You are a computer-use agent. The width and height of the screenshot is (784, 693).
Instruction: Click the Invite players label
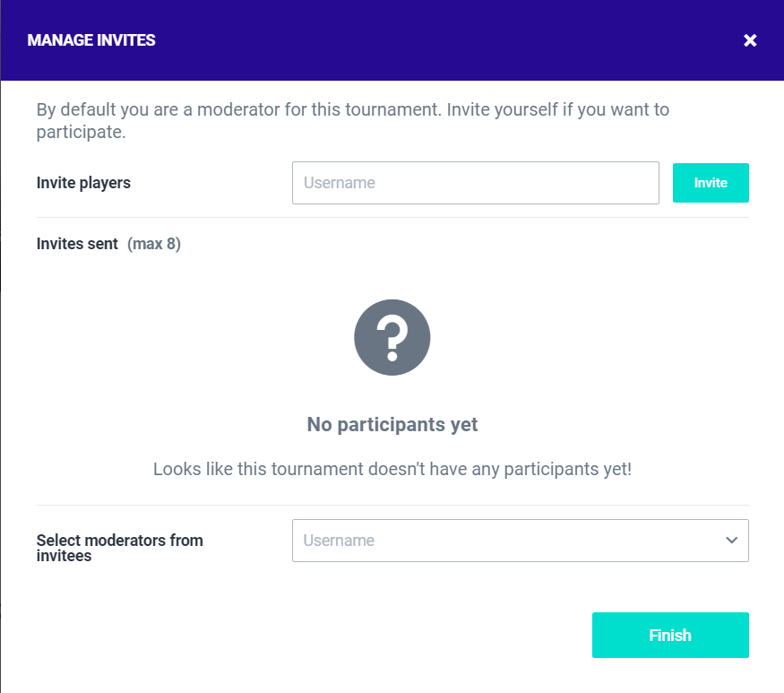click(x=83, y=183)
